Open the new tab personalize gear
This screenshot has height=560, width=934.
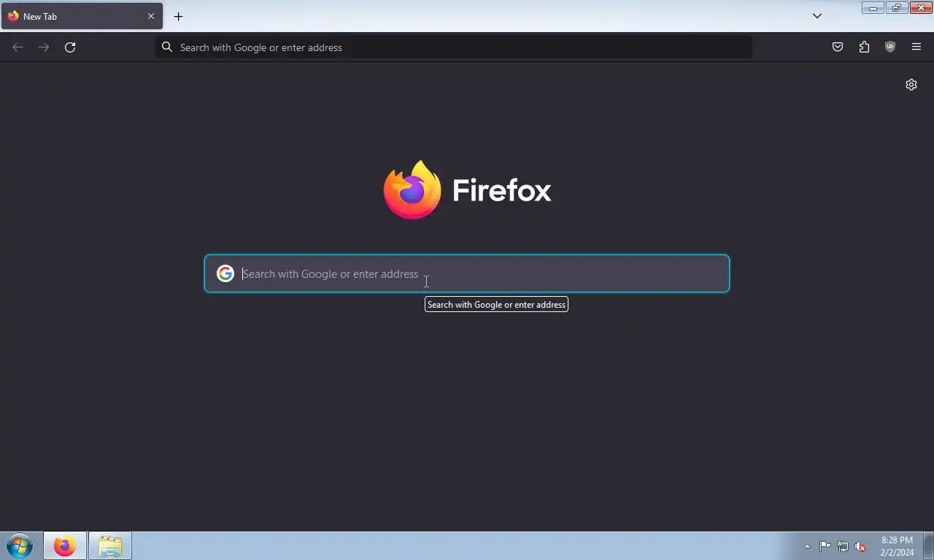tap(911, 85)
